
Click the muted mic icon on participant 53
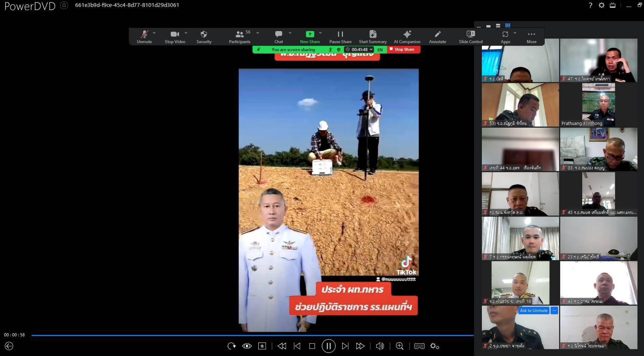tap(486, 123)
